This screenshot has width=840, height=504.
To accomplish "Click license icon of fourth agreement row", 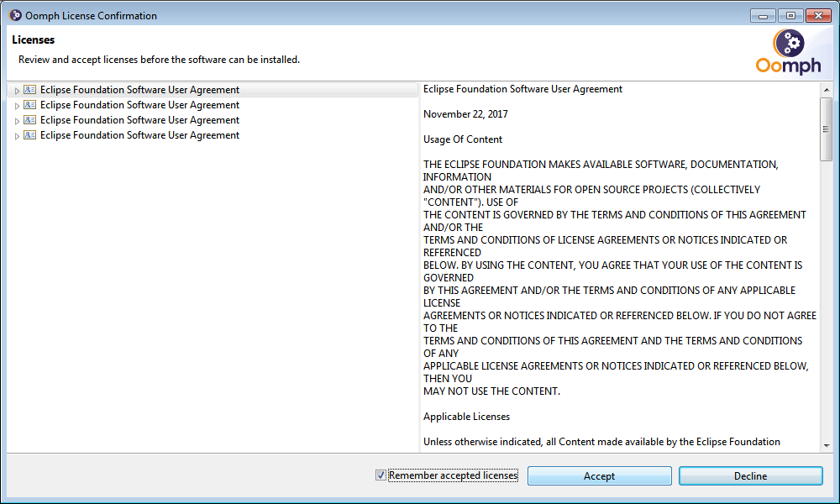I will tap(30, 134).
